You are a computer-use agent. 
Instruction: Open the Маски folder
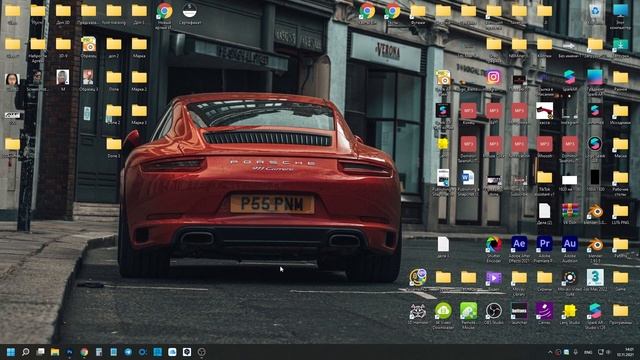click(620, 144)
